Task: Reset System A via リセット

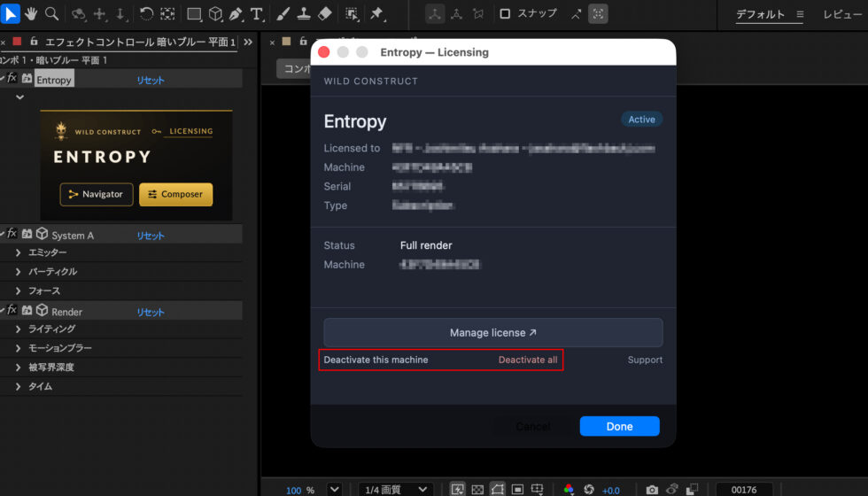Action: pos(151,236)
